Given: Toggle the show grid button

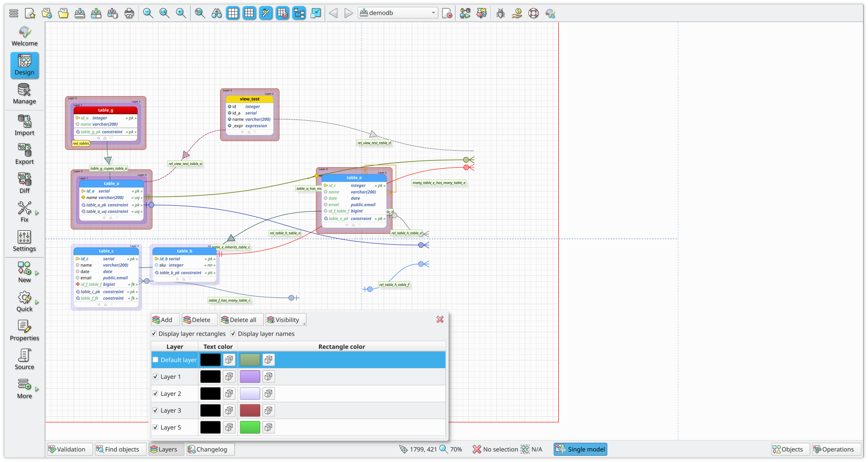Looking at the screenshot, I should click(233, 13).
